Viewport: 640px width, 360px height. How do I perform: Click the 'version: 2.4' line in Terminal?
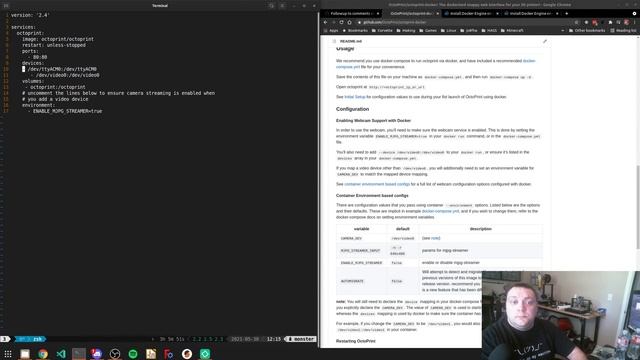point(31,15)
